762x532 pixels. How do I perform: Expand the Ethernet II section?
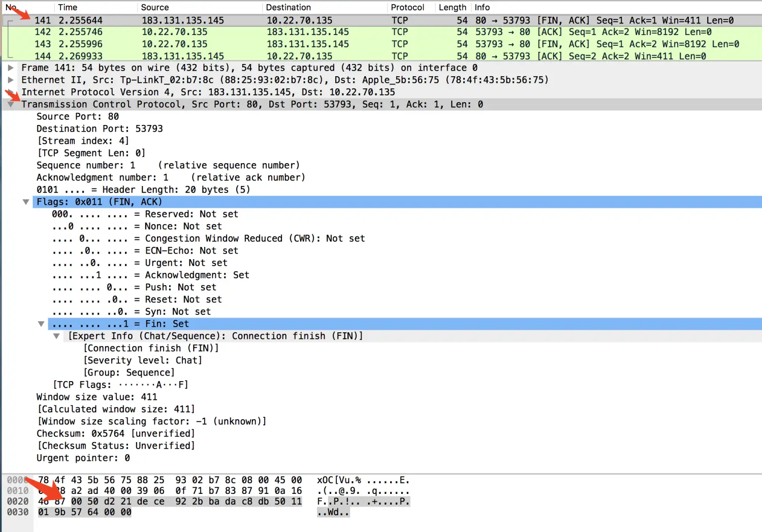(11, 80)
